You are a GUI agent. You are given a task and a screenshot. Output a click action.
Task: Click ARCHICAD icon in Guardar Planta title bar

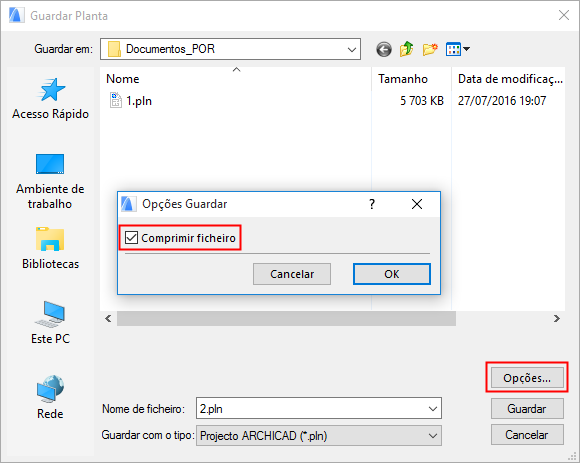coord(16,16)
